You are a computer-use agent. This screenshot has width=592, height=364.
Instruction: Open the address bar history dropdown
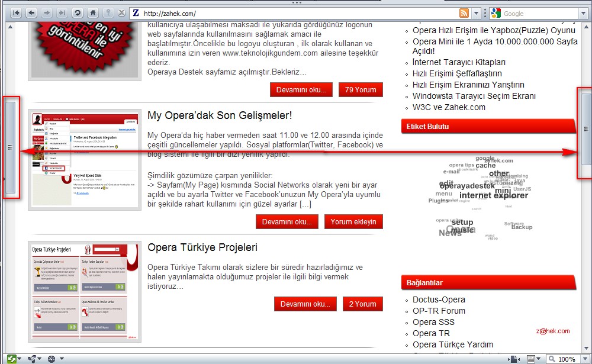477,13
